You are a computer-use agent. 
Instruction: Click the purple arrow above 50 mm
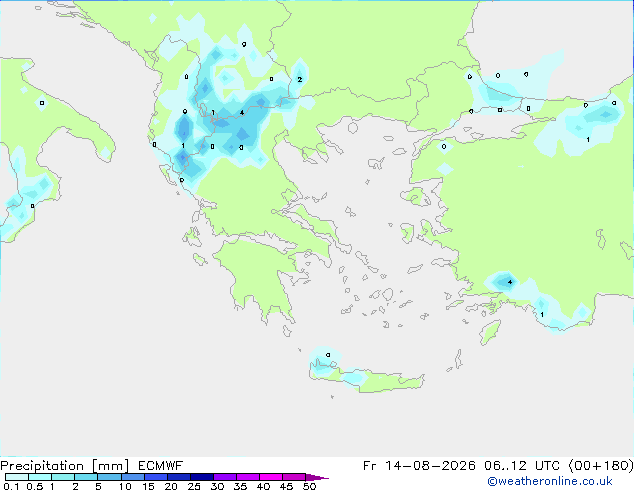click(x=317, y=477)
